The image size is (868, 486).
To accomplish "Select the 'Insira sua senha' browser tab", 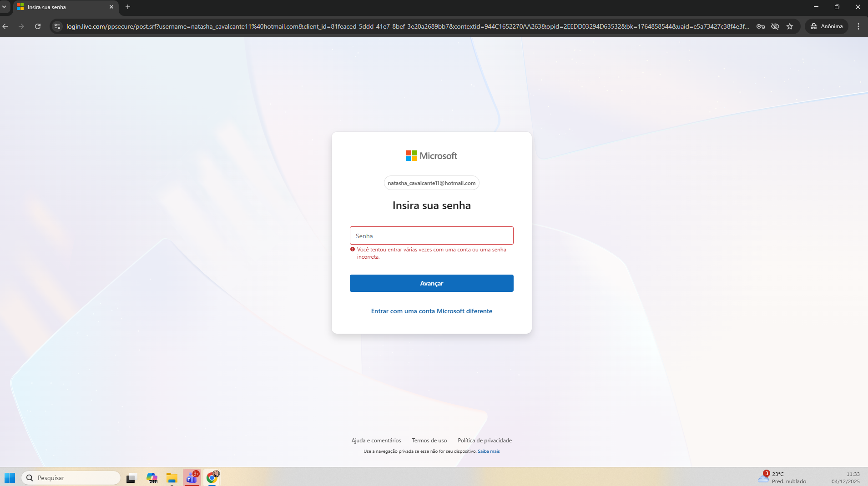I will click(x=66, y=7).
